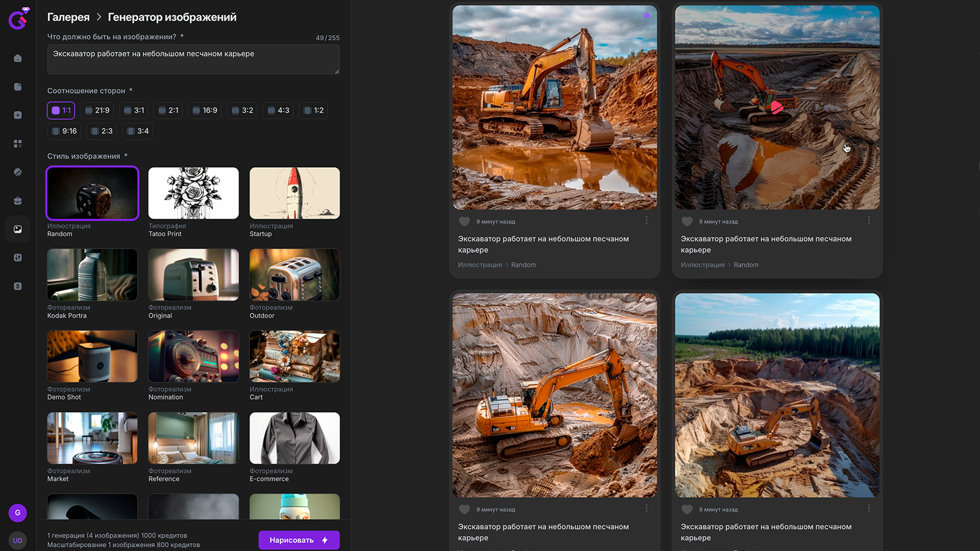The width and height of the screenshot is (980, 551).
Task: Click the Нарисовать button
Action: point(298,540)
